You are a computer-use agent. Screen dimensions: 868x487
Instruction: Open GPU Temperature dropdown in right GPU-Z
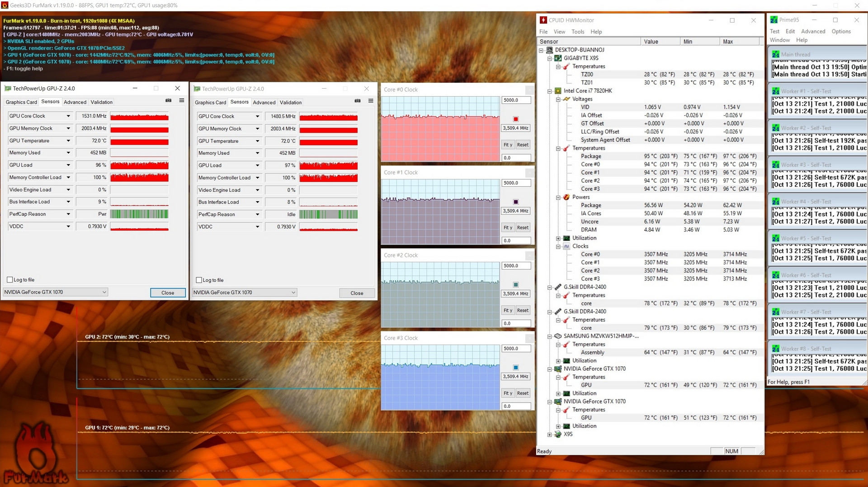tap(257, 141)
